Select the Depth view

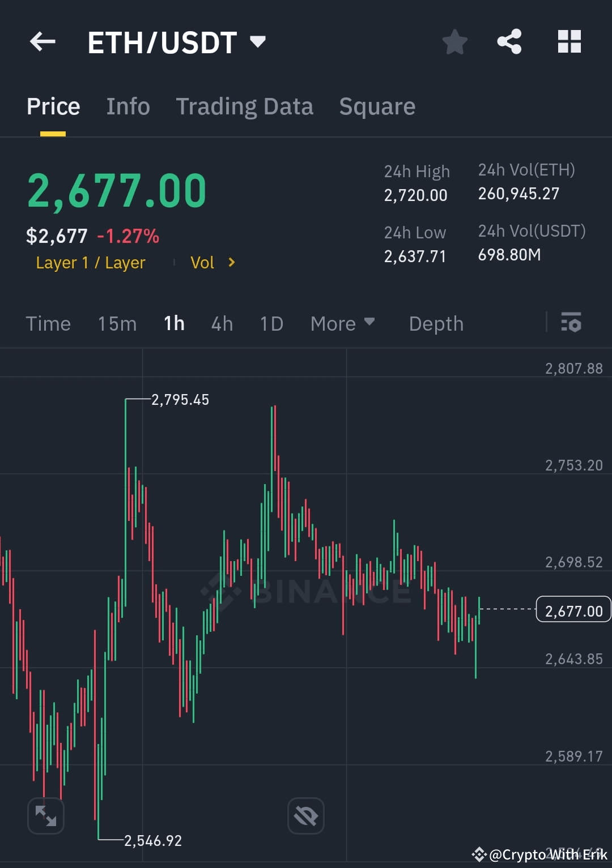click(x=436, y=323)
